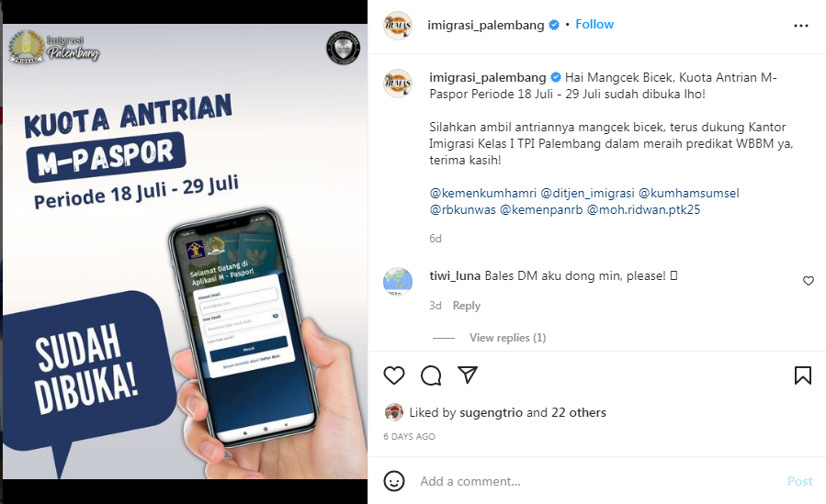The image size is (826, 504).
Task: View the 22 others likes list
Action: pyautogui.click(x=579, y=412)
